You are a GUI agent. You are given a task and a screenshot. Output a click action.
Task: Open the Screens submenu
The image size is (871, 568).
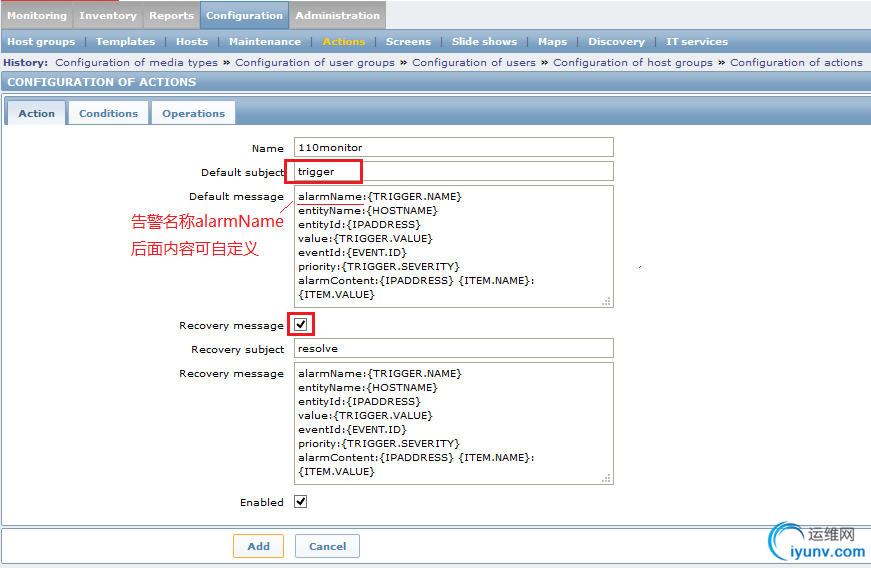pyautogui.click(x=408, y=42)
